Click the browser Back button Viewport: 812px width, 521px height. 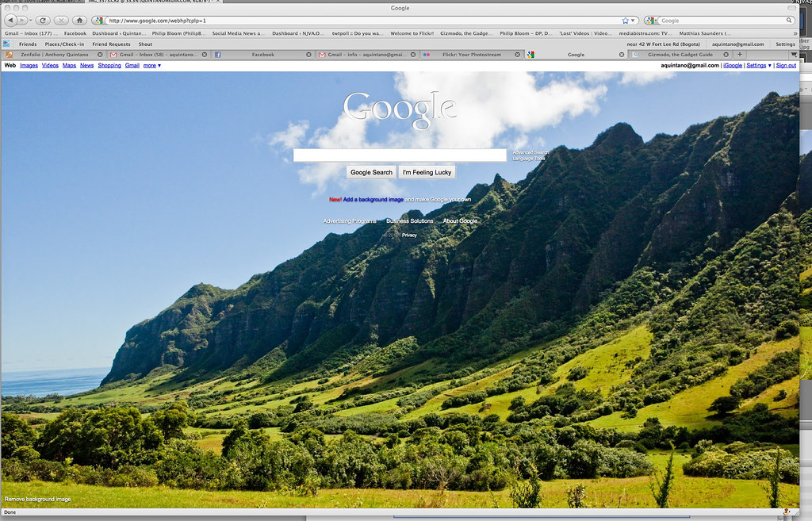pyautogui.click(x=11, y=20)
